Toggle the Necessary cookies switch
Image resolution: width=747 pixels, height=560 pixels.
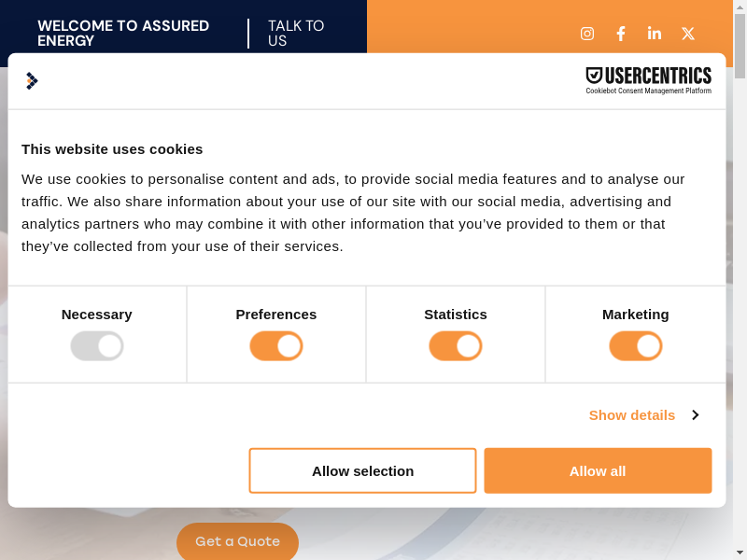tap(97, 346)
